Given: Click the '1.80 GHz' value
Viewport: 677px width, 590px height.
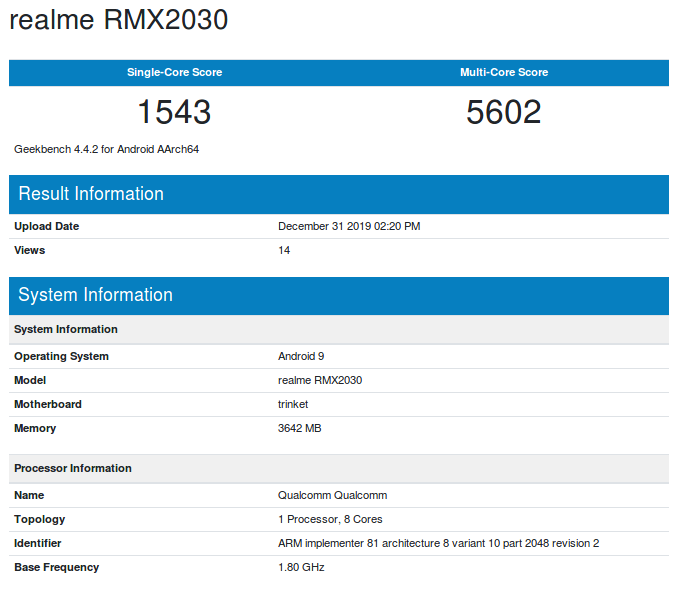Looking at the screenshot, I should tap(301, 568).
